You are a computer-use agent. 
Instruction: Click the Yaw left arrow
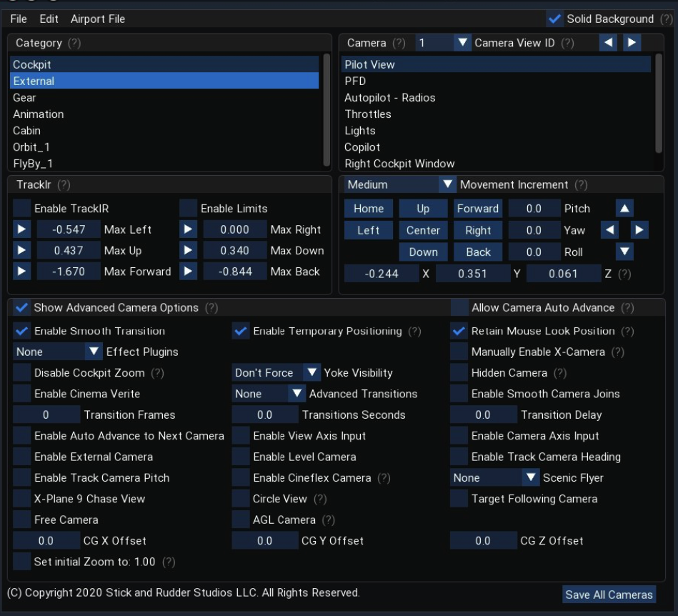pyautogui.click(x=609, y=230)
